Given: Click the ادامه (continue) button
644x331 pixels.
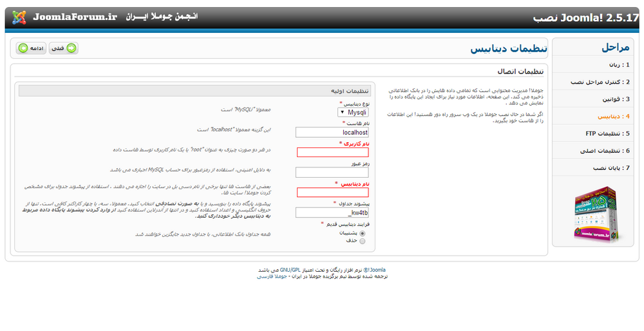Looking at the screenshot, I should point(31,48).
